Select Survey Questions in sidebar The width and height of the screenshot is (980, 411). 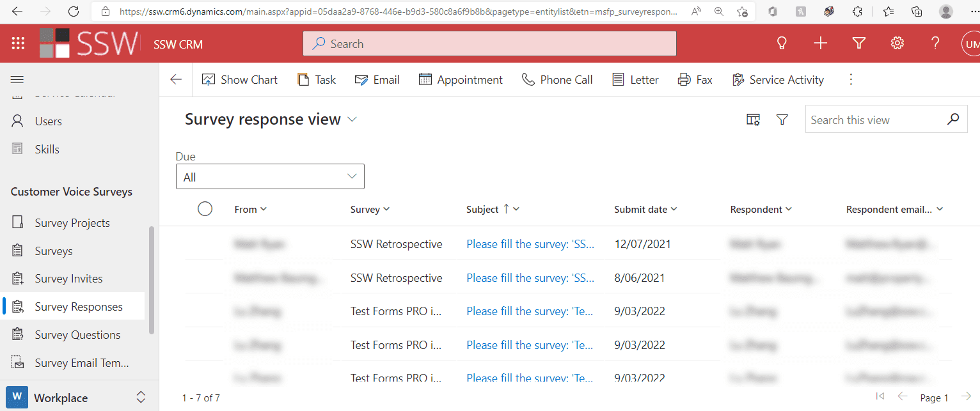pyautogui.click(x=77, y=335)
